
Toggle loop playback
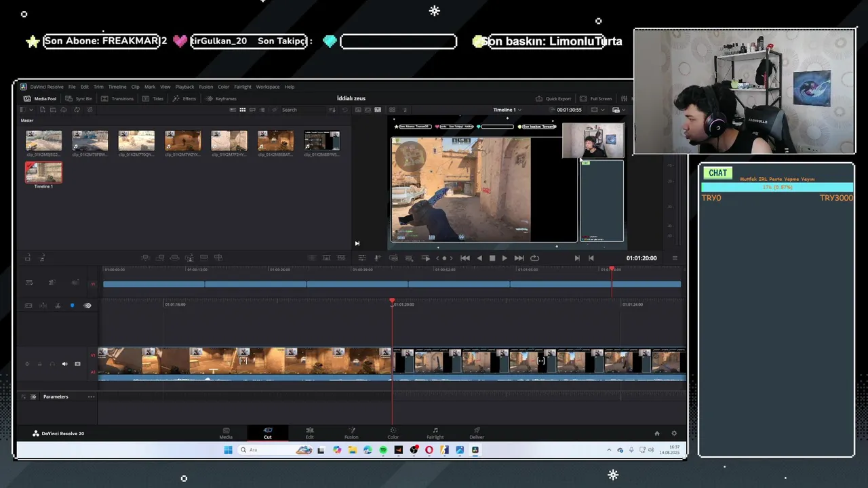pyautogui.click(x=534, y=258)
